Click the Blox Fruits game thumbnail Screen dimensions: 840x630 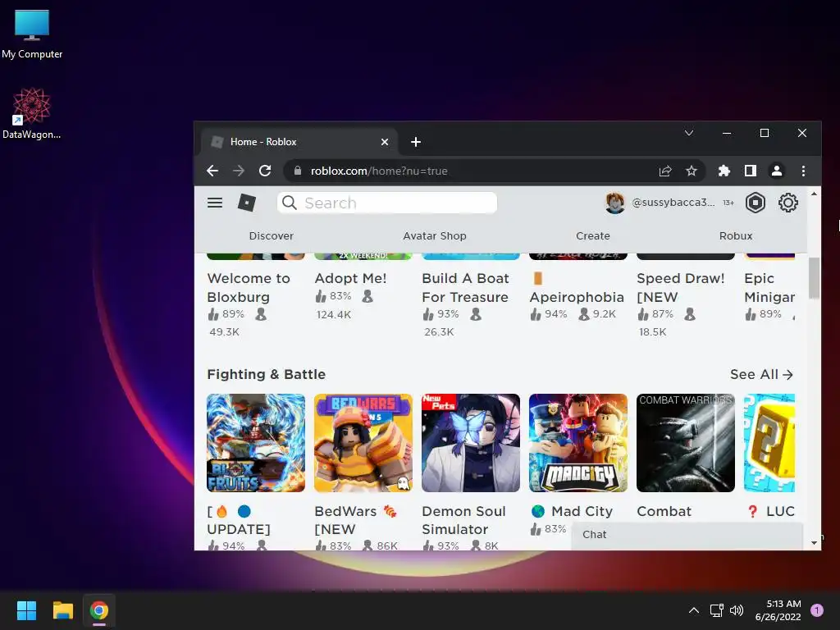click(x=256, y=443)
